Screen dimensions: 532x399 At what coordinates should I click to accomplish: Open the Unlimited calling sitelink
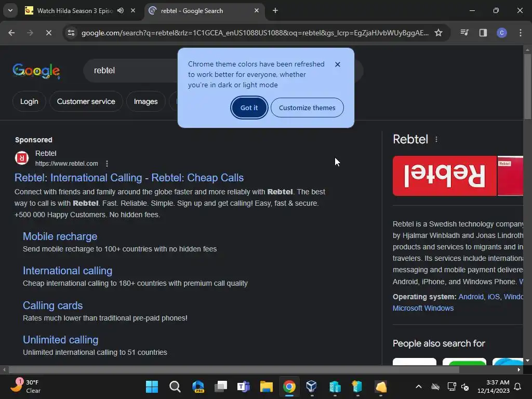60,340
